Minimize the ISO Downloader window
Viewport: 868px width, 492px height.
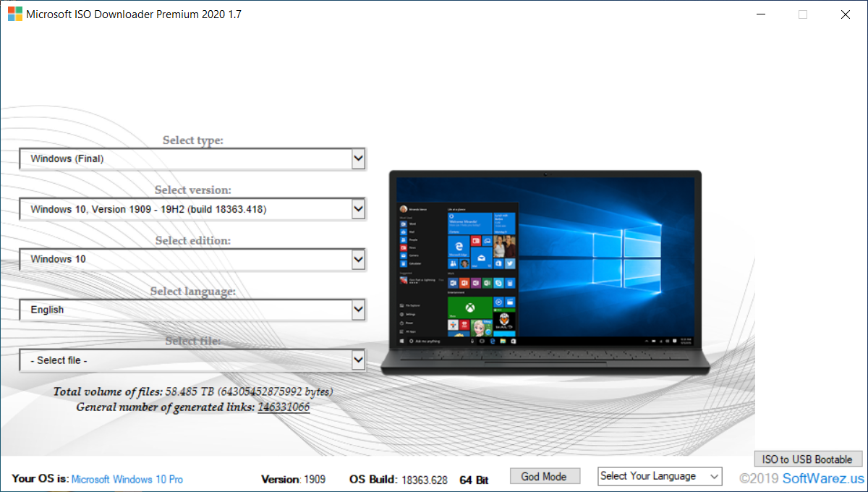pos(760,14)
